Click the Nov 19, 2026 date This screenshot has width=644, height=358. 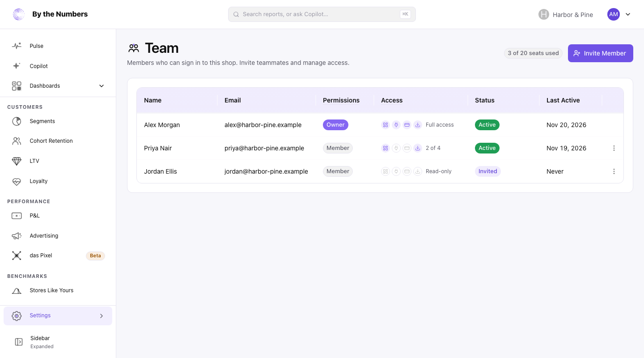tap(566, 148)
